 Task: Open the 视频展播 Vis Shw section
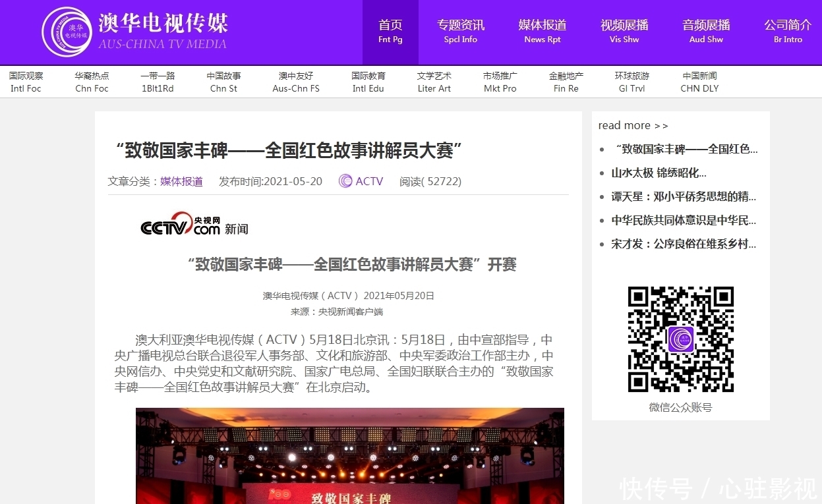(x=624, y=32)
